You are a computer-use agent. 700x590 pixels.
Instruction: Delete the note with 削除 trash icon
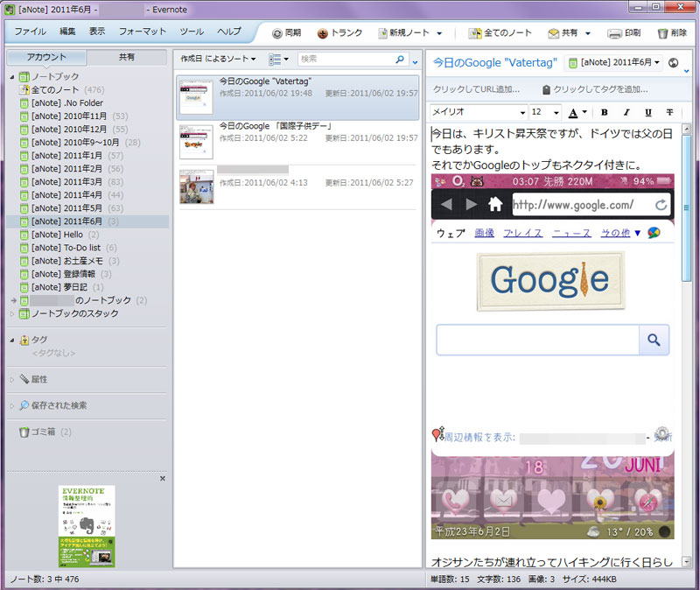click(662, 33)
